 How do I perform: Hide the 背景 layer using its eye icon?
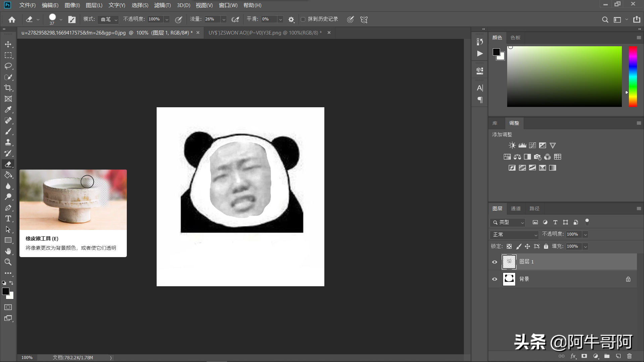(x=494, y=279)
